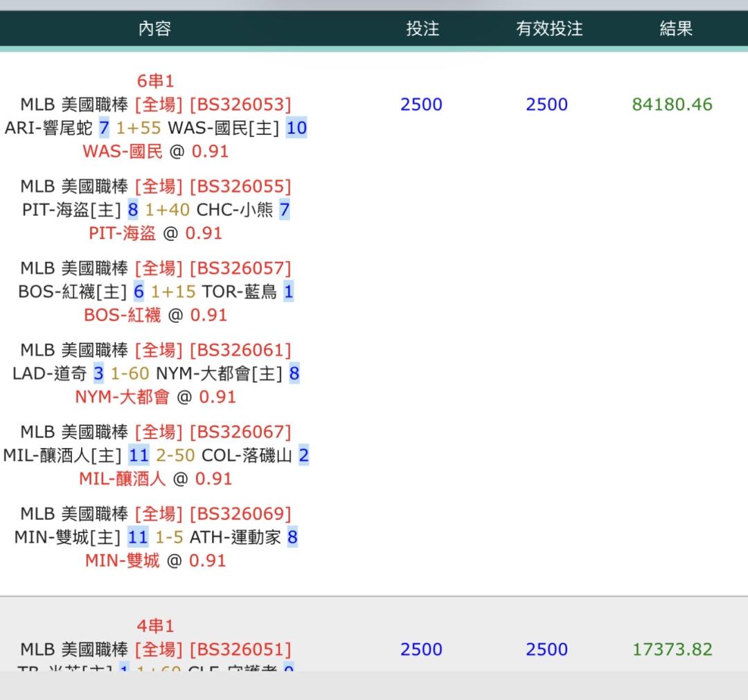
Task: Click team name CHC-小熊
Action: (x=235, y=210)
